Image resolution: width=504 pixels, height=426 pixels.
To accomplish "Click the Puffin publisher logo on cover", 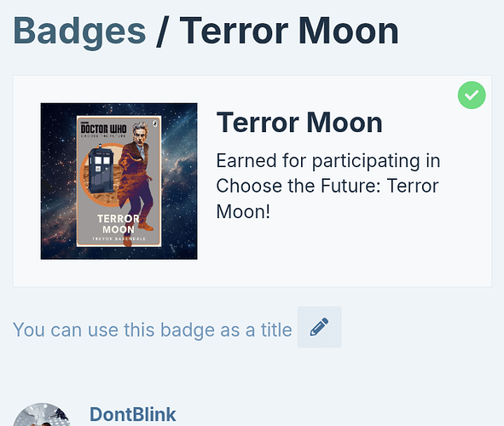I will pyautogui.click(x=155, y=124).
